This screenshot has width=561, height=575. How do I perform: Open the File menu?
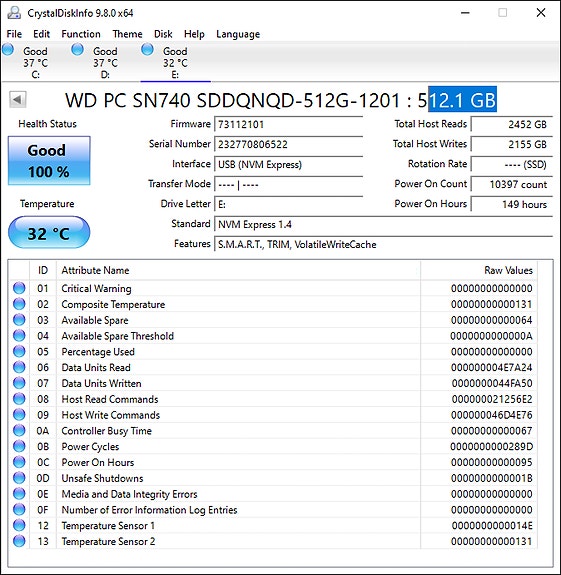click(14, 34)
